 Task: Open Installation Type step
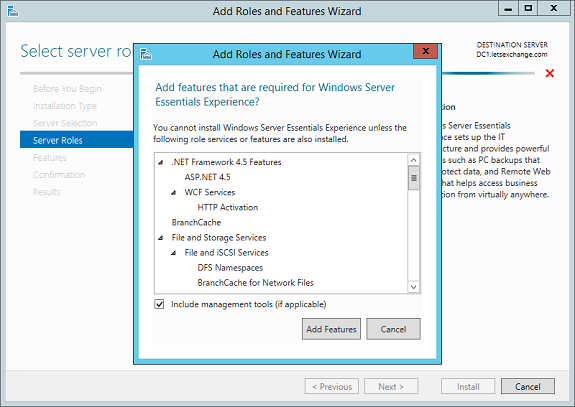click(x=65, y=106)
